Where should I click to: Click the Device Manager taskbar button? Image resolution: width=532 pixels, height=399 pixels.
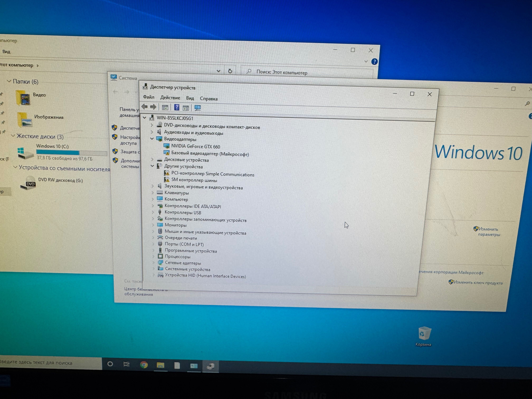point(210,366)
